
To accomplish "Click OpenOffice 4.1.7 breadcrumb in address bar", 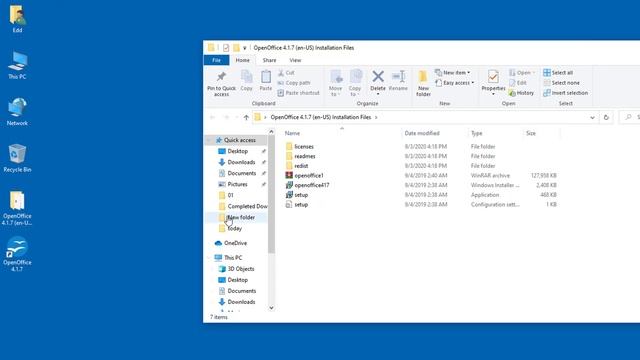I will pos(321,118).
